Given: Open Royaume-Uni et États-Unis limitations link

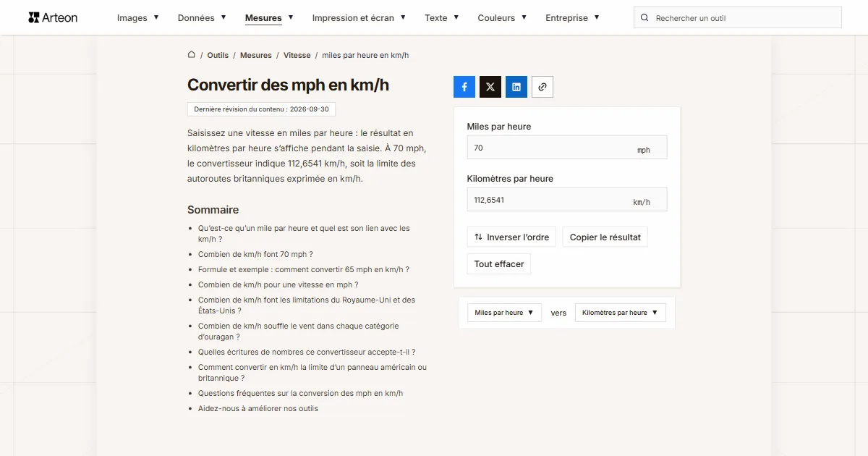Looking at the screenshot, I should pos(307,305).
